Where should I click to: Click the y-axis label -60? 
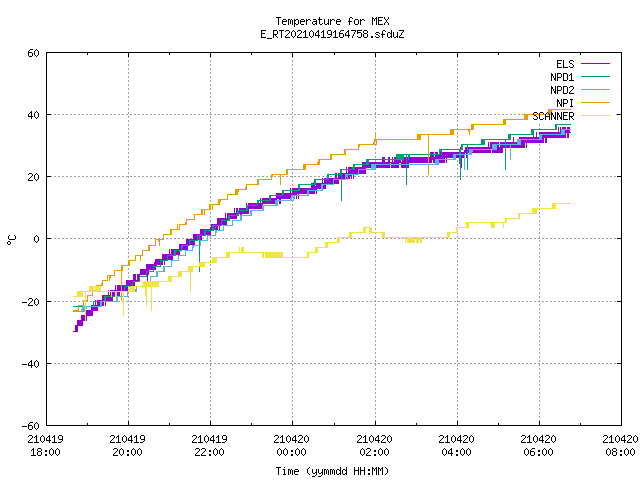[31, 426]
